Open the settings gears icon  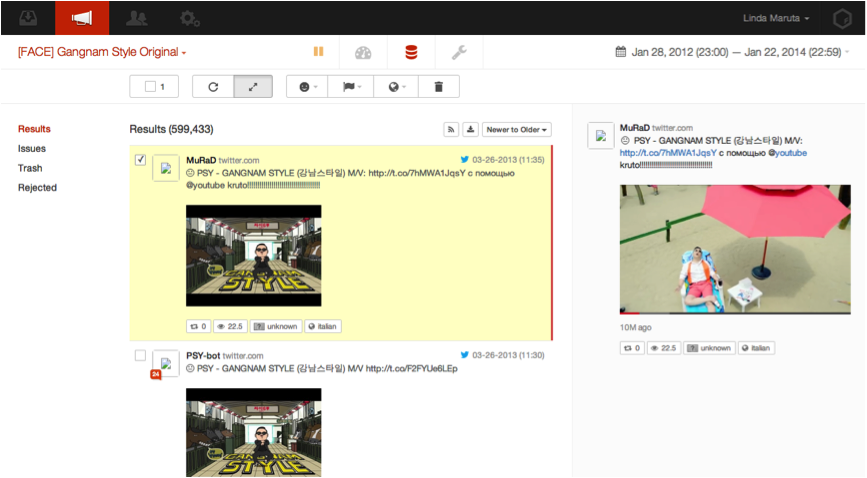coord(188,18)
